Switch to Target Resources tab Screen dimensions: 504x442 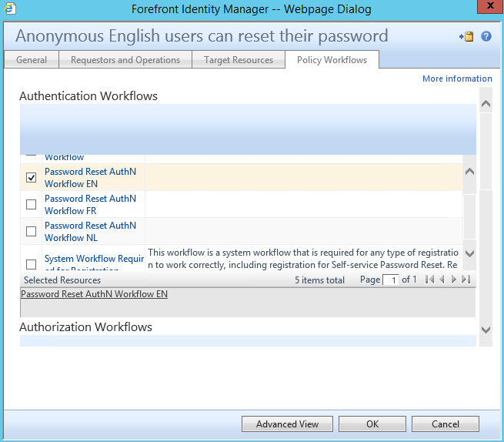(239, 60)
